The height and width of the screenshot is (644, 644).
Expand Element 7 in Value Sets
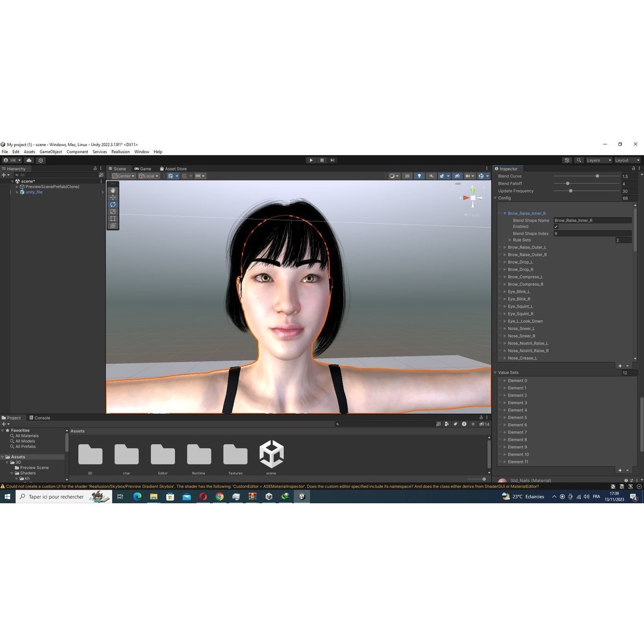pyautogui.click(x=505, y=432)
